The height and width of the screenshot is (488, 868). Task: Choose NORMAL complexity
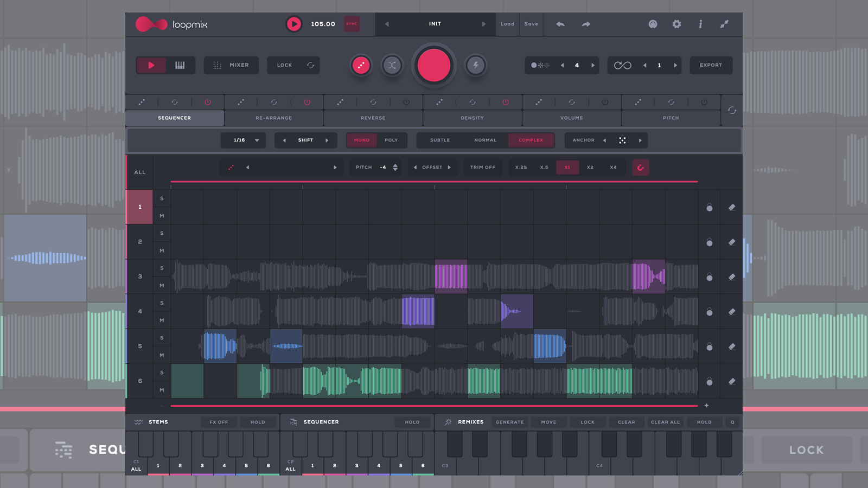486,140
